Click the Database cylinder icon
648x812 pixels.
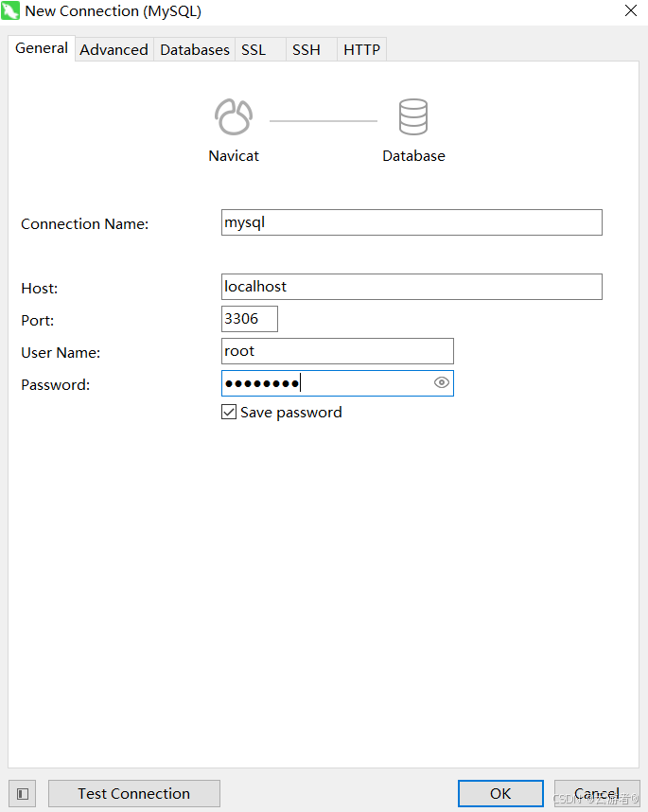pos(413,117)
